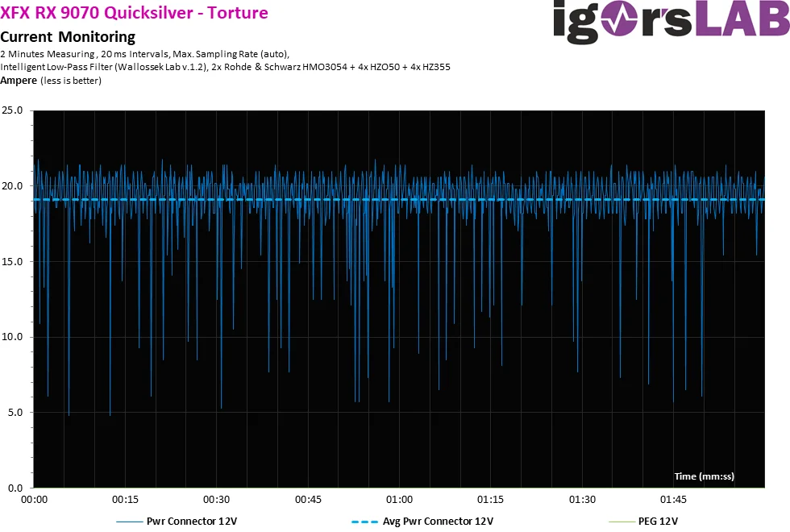Click the solid blue Pwr Connector legend line
The image size is (790, 532).
click(x=130, y=522)
